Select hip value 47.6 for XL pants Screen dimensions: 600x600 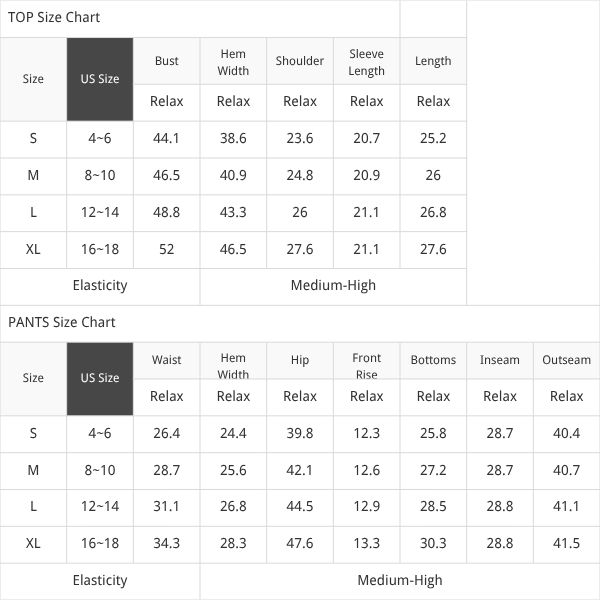[x=300, y=543]
